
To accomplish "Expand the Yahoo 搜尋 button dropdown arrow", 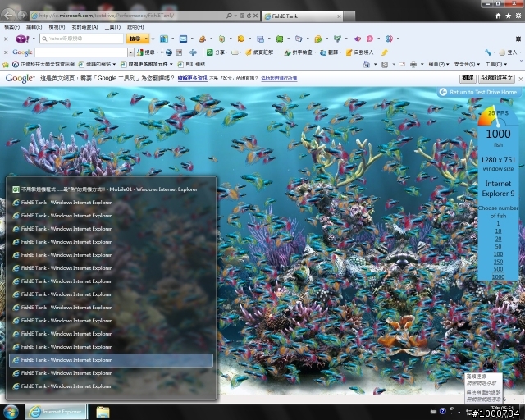I will click(146, 39).
